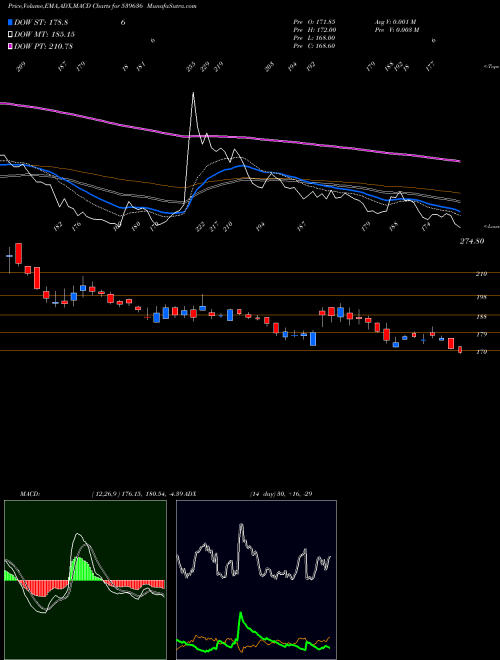500x660 pixels.
Task: Click the 210 price level label
Action: [x=481, y=274]
